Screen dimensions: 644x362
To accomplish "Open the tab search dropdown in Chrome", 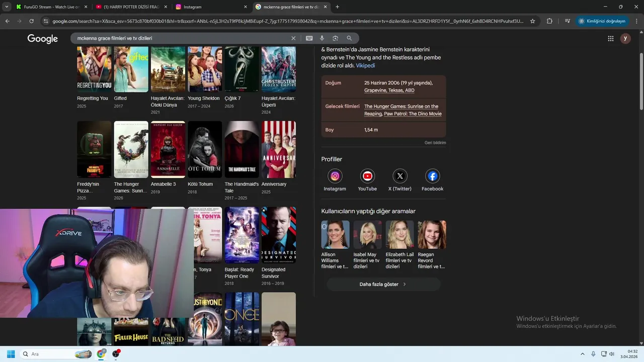I will 7,7.
